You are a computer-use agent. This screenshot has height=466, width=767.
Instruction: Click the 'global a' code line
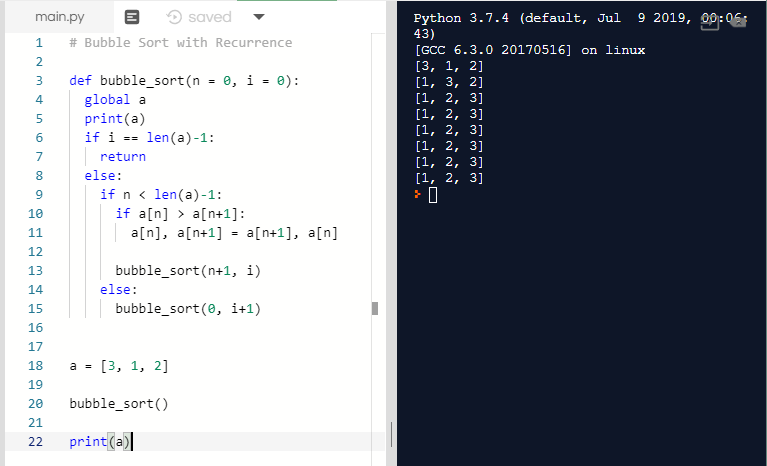click(115, 100)
